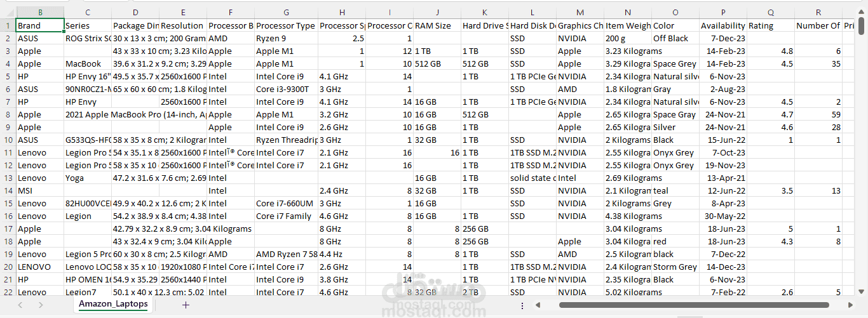868x318 pixels.
Task: Select row 7 header
Action: [8, 102]
